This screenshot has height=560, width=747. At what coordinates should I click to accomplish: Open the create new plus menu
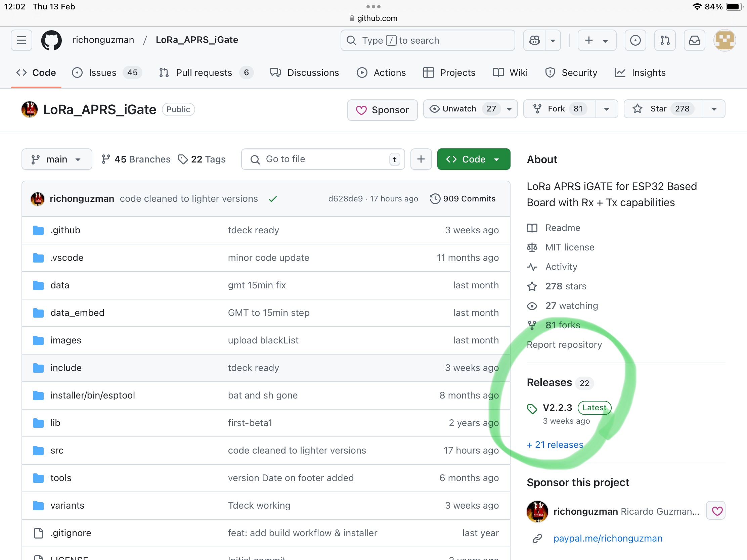click(597, 40)
